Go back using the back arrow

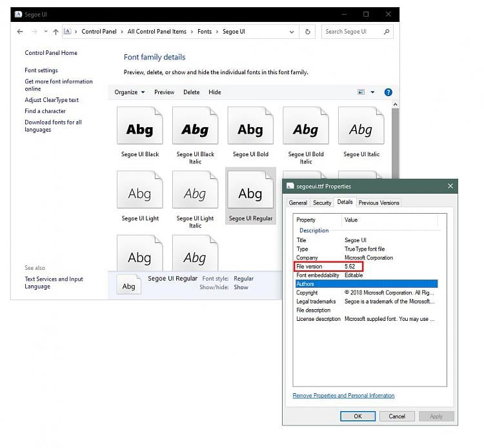tap(20, 32)
